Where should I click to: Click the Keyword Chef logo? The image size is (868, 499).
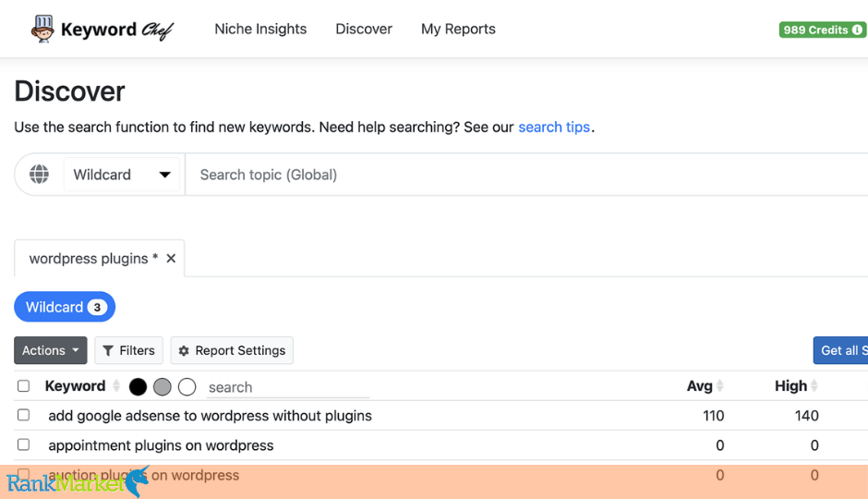(102, 29)
